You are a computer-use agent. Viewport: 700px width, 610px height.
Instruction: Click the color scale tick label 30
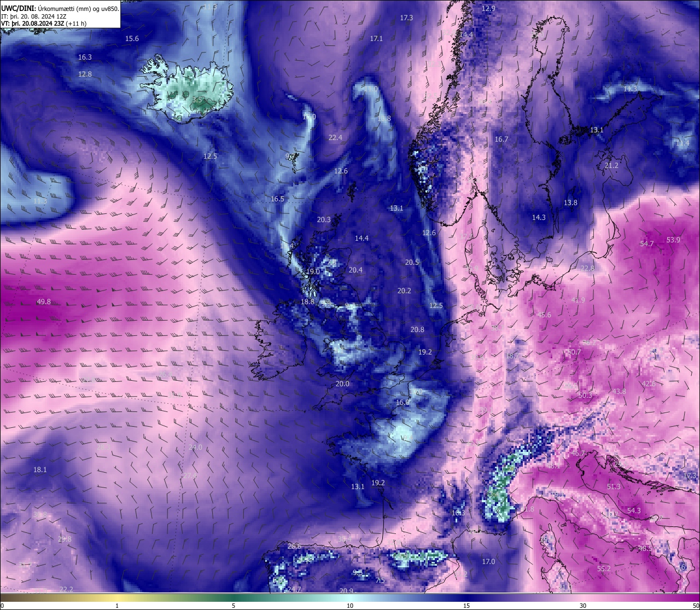click(x=583, y=606)
